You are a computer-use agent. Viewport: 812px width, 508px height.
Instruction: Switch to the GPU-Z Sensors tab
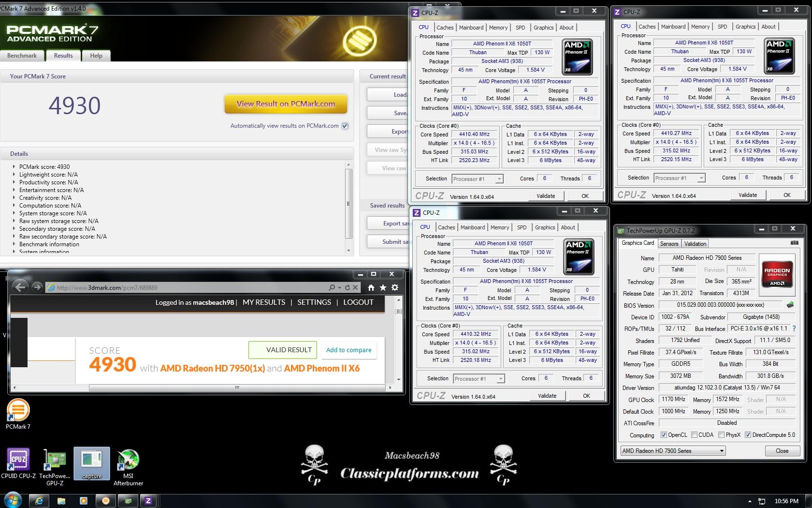click(669, 244)
